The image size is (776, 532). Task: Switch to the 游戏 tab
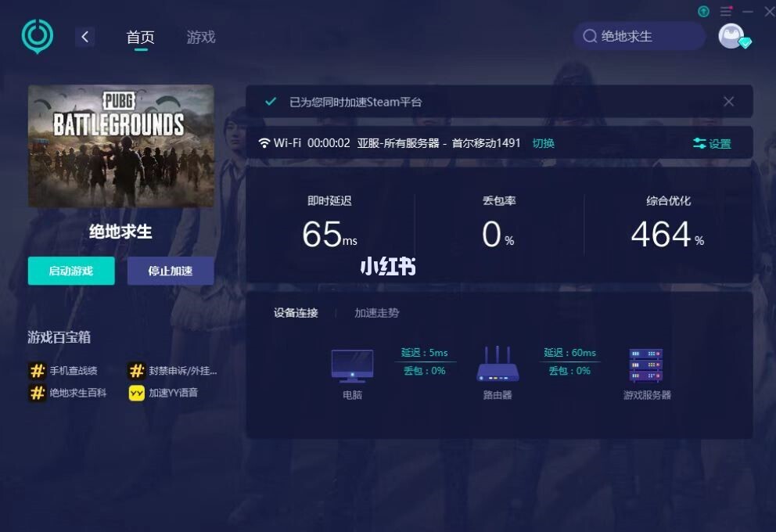click(200, 36)
